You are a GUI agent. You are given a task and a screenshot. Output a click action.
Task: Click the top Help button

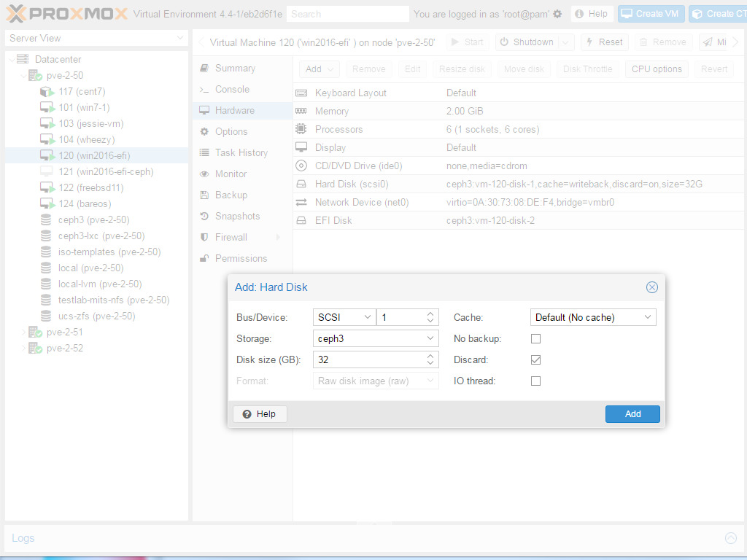(x=591, y=14)
